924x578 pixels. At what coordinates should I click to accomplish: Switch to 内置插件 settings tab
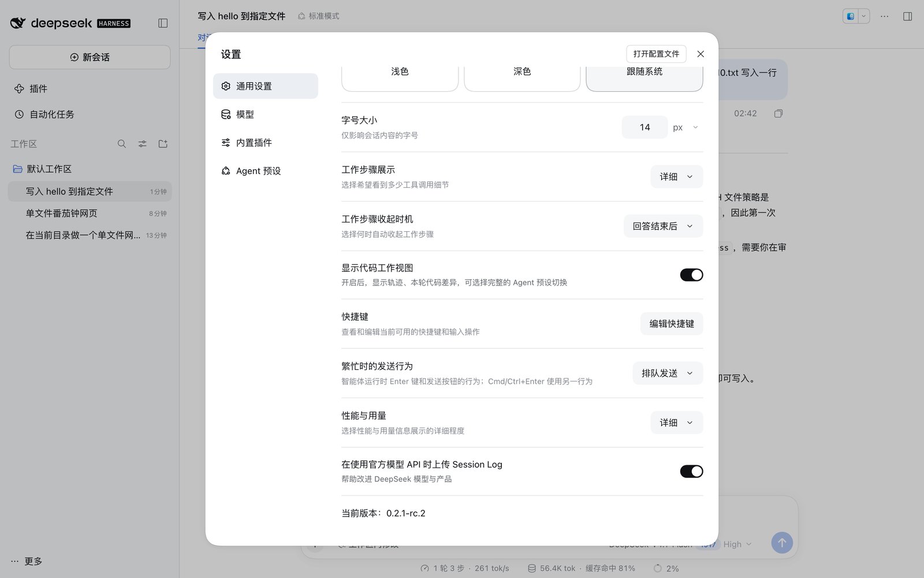266,143
